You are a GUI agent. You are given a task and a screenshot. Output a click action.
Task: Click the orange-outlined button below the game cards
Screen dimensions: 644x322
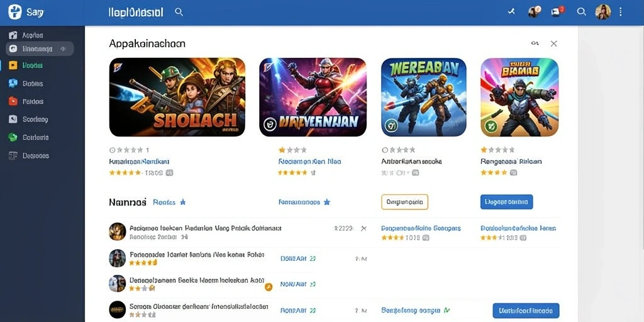pyautogui.click(x=404, y=202)
